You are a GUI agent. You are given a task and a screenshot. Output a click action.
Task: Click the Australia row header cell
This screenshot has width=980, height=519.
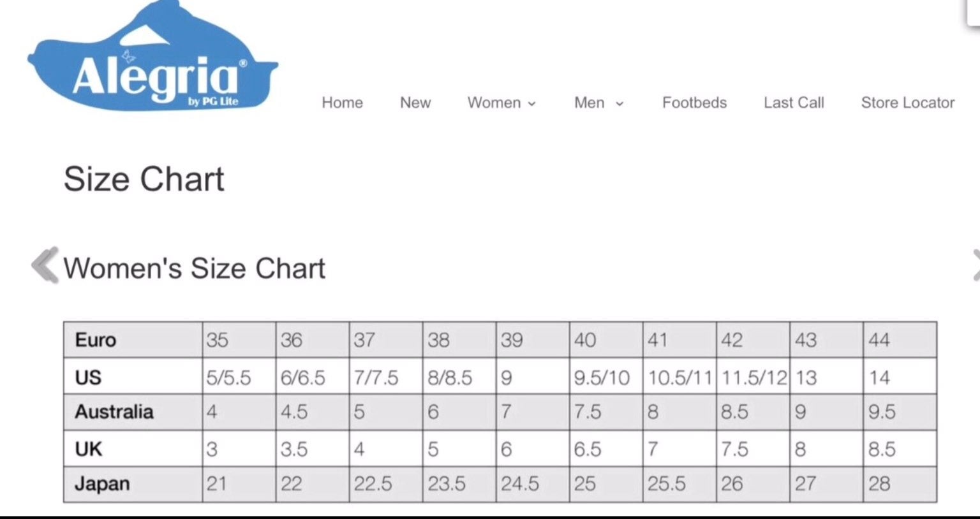pos(133,412)
